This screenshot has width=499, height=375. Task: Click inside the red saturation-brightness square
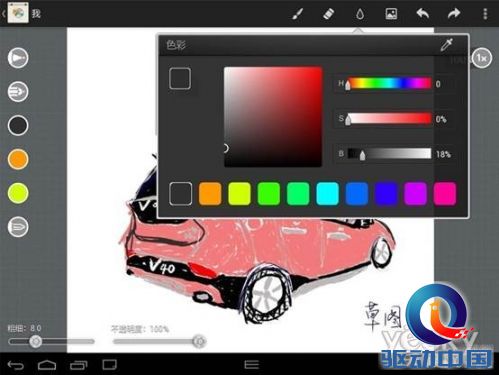[273, 117]
